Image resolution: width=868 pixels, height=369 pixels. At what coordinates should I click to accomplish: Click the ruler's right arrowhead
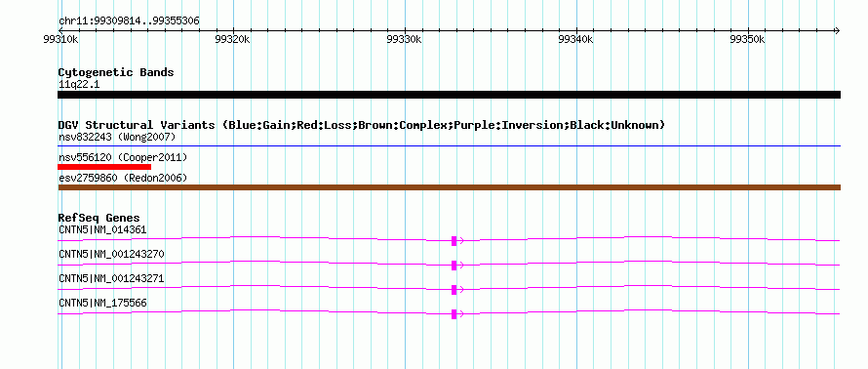point(837,30)
